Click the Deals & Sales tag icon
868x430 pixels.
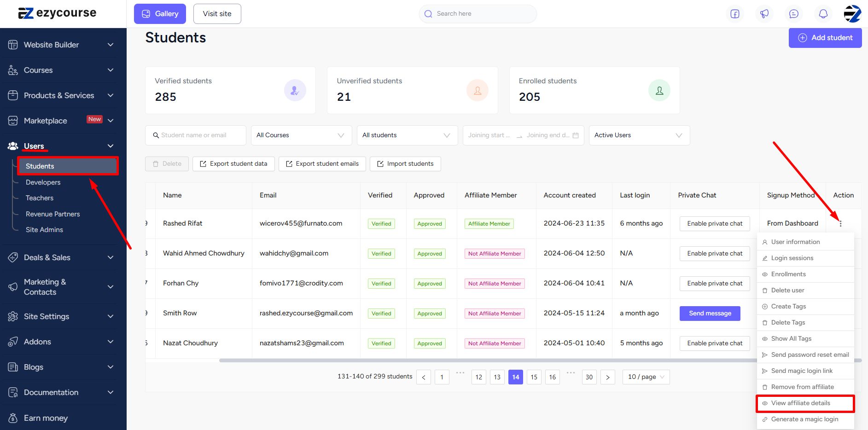click(13, 257)
